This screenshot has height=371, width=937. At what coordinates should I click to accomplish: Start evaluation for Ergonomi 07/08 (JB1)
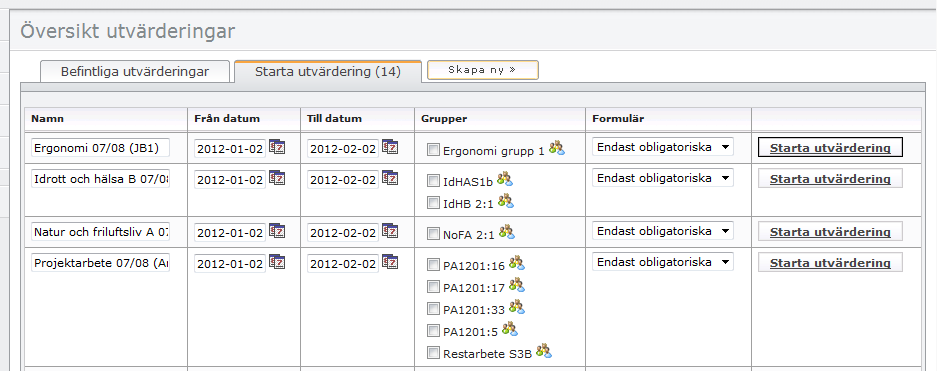pos(830,148)
